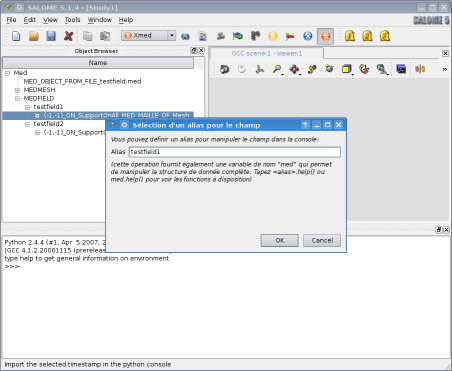The image size is (452, 371).
Task: Select MED_OBJECT_FROM_FILE_testfield.med tree item
Action: pos(82,81)
